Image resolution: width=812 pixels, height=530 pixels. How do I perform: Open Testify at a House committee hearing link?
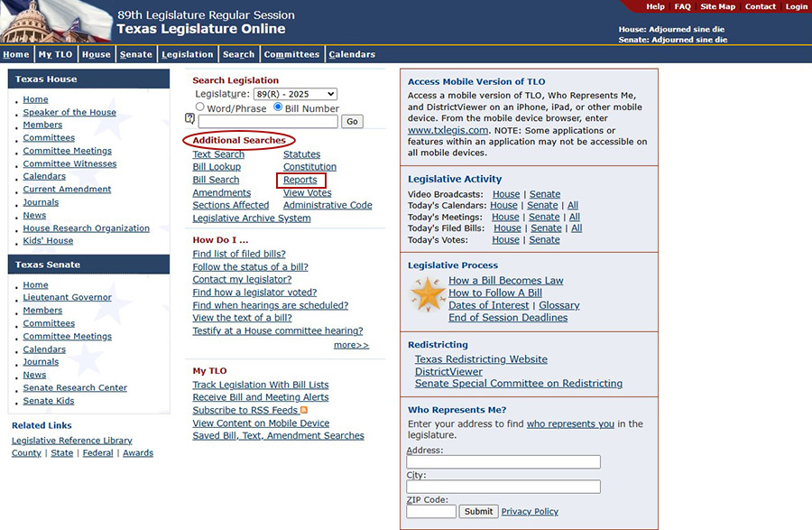coord(278,330)
